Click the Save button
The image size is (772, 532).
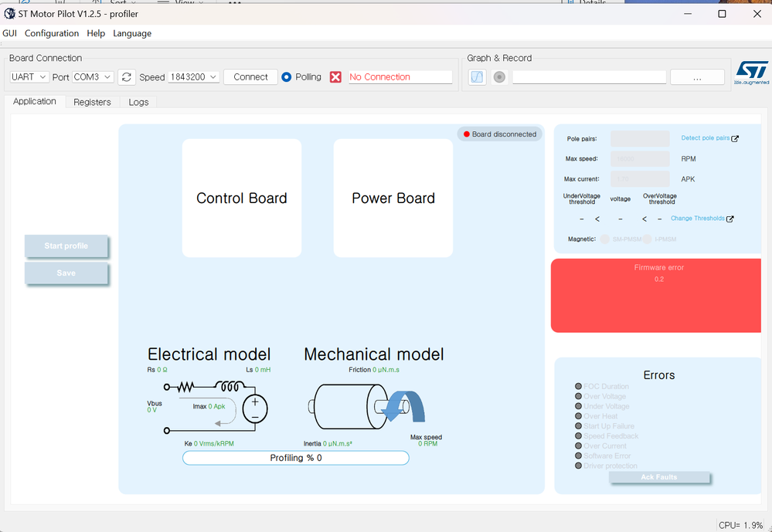pyautogui.click(x=66, y=273)
